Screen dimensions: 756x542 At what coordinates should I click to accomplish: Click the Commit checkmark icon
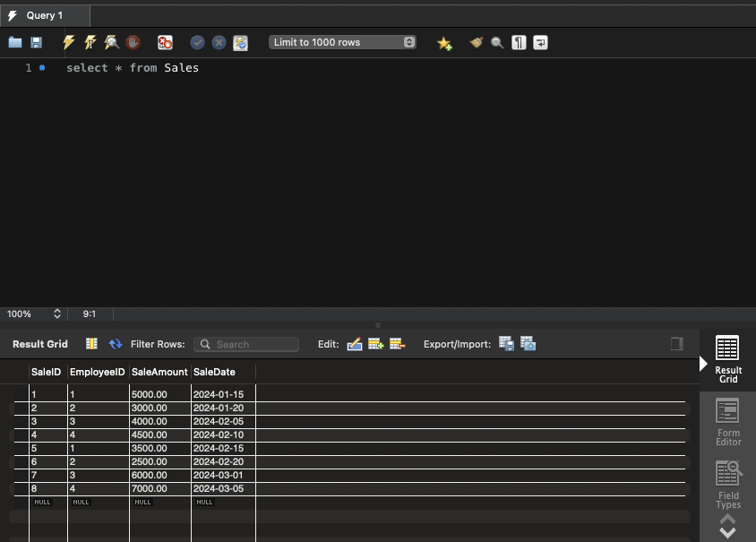pos(197,42)
